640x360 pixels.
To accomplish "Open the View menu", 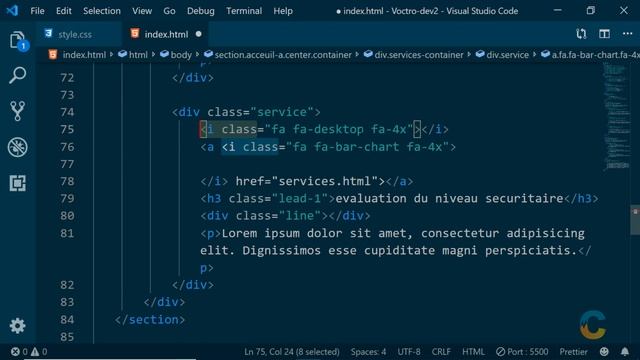I will click(142, 11).
